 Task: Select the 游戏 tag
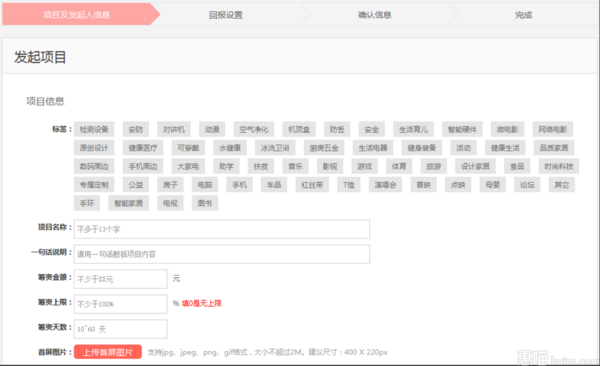(365, 166)
